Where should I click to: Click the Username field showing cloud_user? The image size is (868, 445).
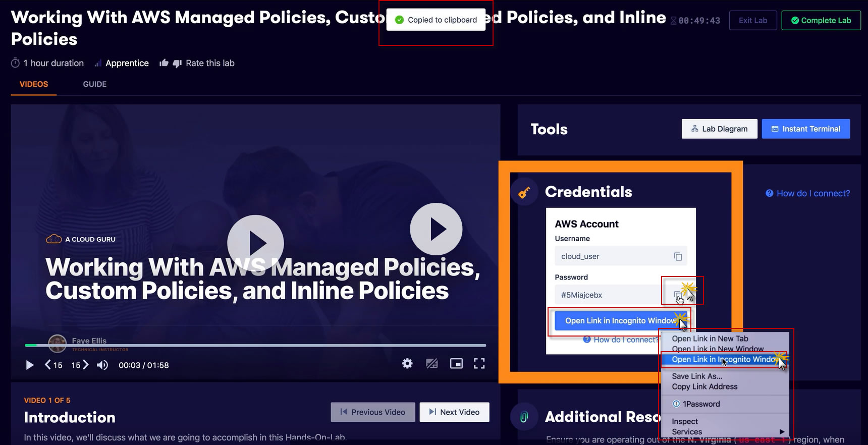pyautogui.click(x=621, y=256)
